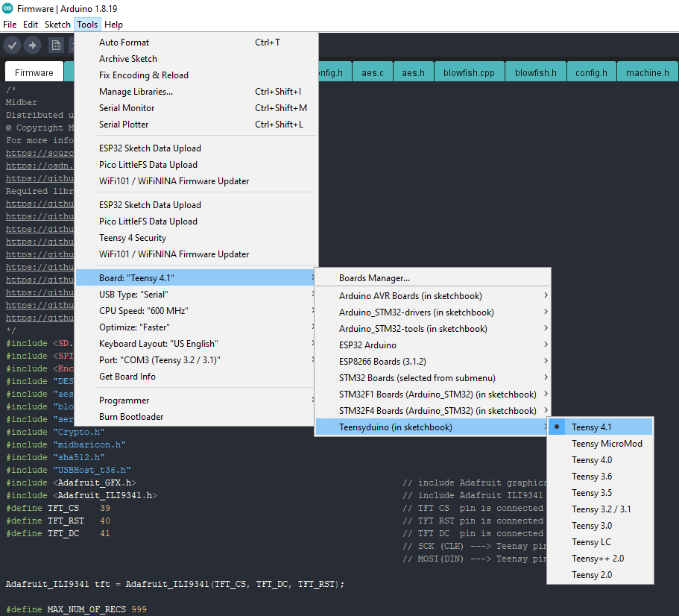Open USB Type "Serial" submenu
679x616 pixels.
point(196,295)
